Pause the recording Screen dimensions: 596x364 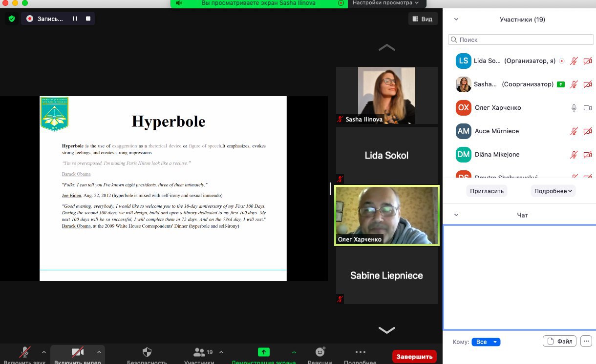point(75,19)
